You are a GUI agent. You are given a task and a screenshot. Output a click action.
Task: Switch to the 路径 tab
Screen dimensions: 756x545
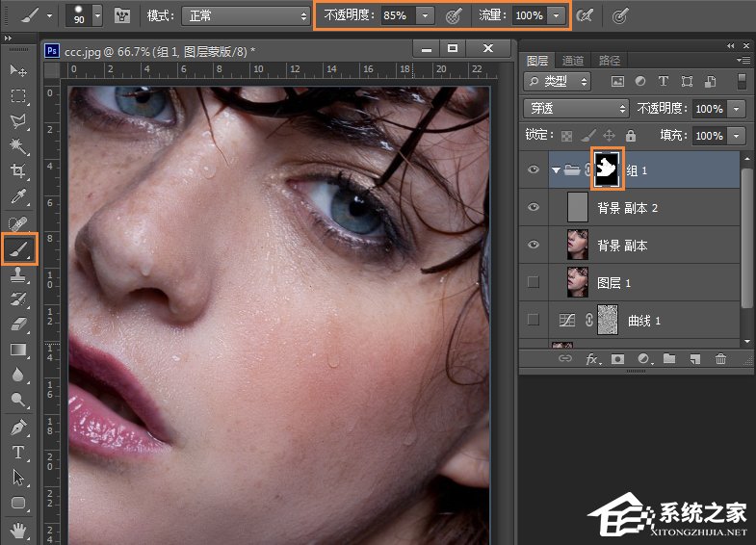[608, 60]
